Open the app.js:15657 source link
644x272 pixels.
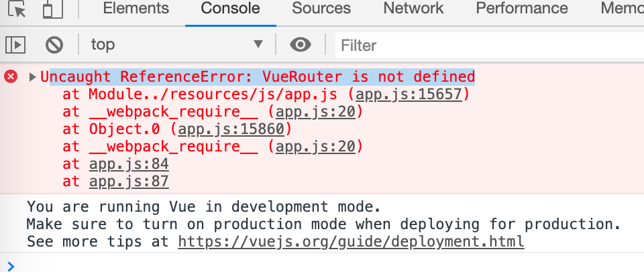409,94
